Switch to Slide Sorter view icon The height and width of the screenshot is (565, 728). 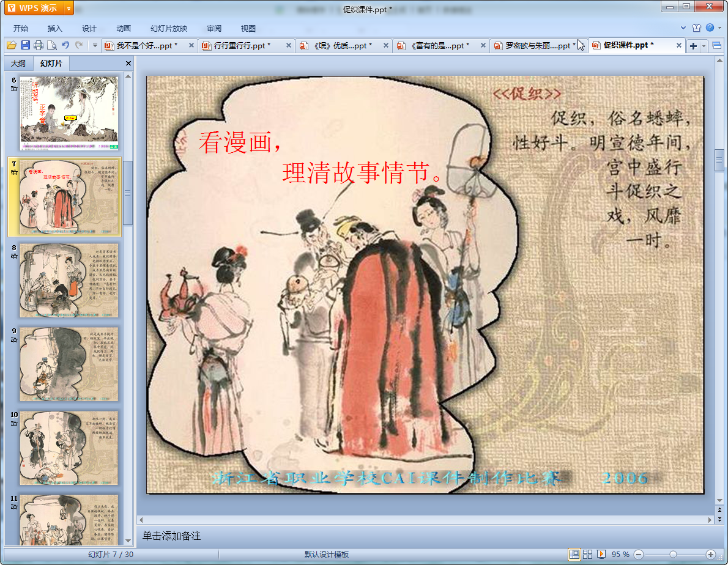(587, 554)
